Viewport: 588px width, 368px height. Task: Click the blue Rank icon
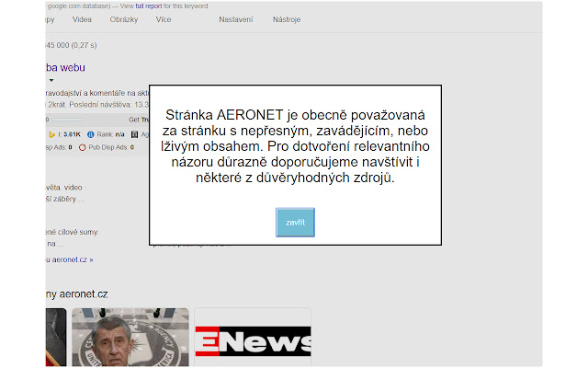(x=90, y=134)
